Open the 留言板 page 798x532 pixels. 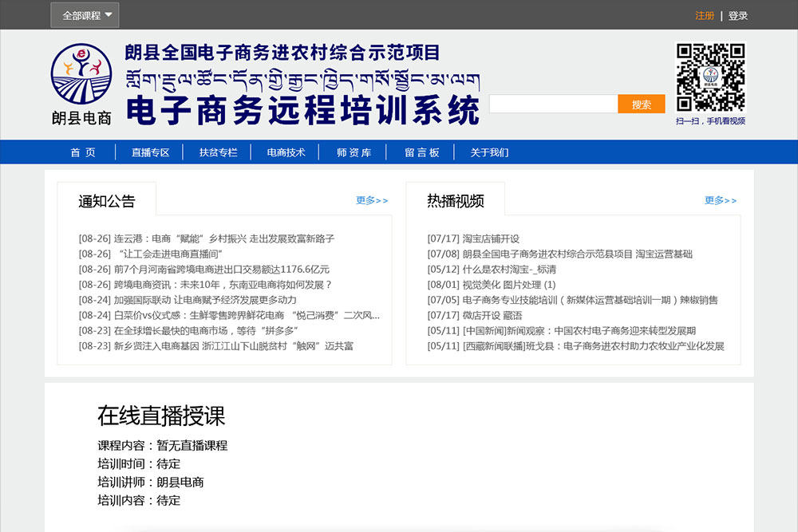click(x=421, y=152)
